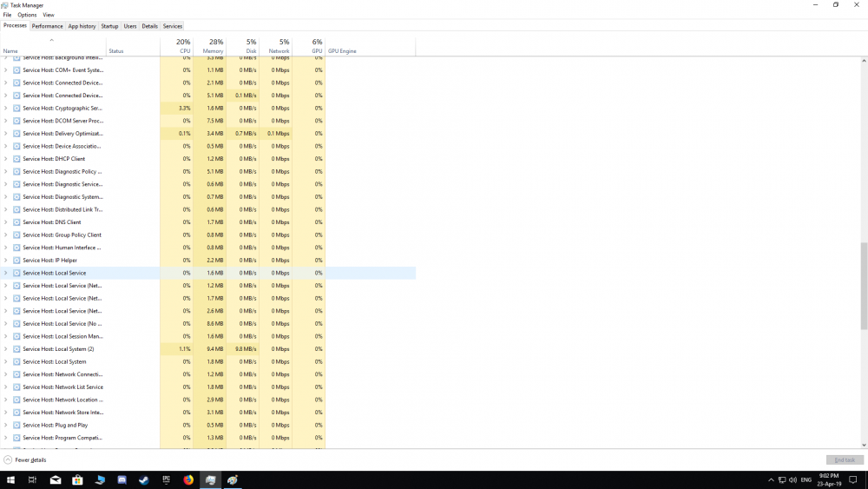This screenshot has width=868, height=489.
Task: Sort processes by Disk column
Action: 242,46
